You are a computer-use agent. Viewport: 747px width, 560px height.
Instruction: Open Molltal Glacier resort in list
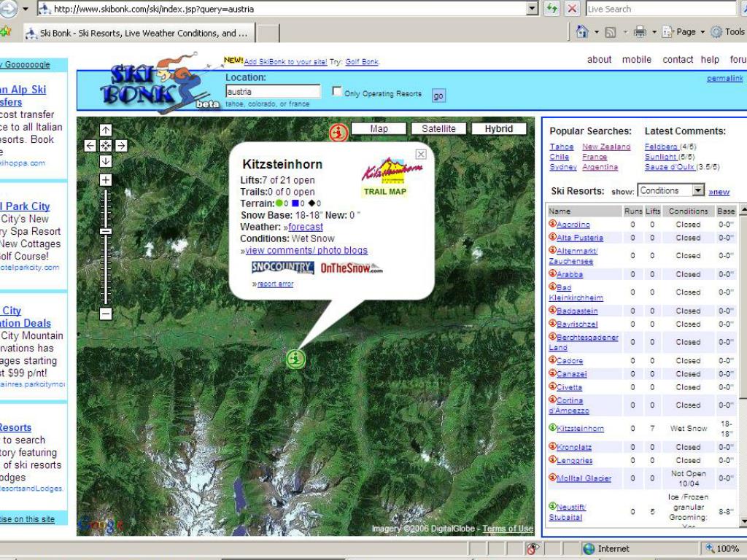click(584, 478)
